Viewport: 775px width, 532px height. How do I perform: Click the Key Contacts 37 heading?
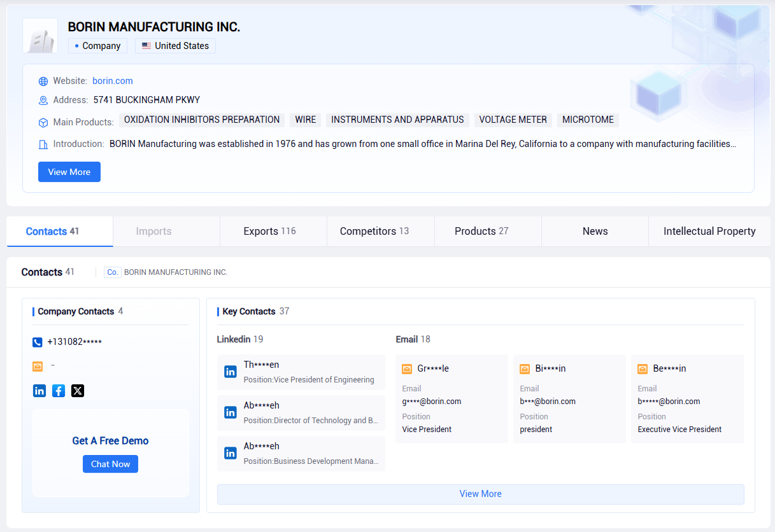click(256, 311)
